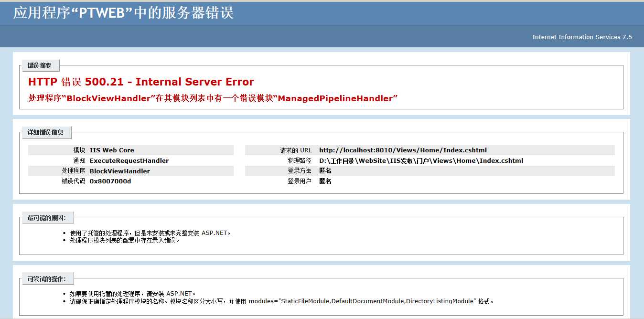Click the suggestion '如果要使用托管的处理程序，请安装 ASP.NET'
Image resolution: width=644 pixels, height=319 pixels.
point(133,294)
